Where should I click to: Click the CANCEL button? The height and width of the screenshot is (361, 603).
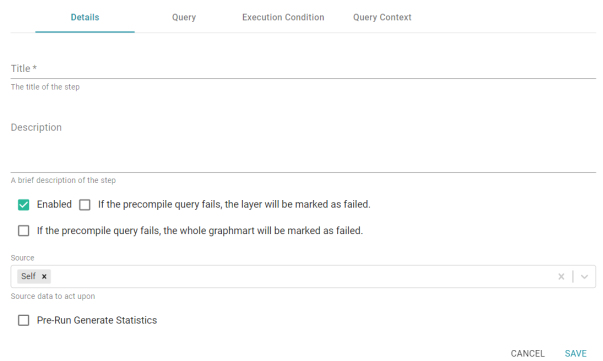tap(527, 353)
